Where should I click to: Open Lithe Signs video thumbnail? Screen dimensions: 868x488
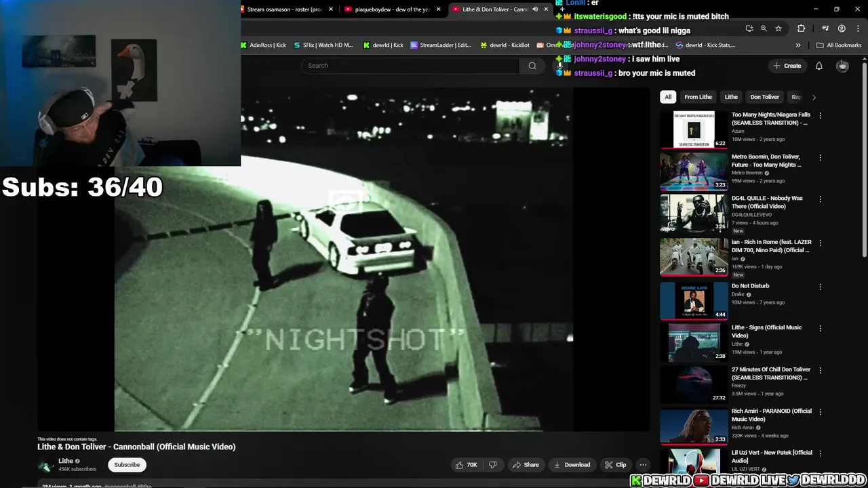[694, 342]
